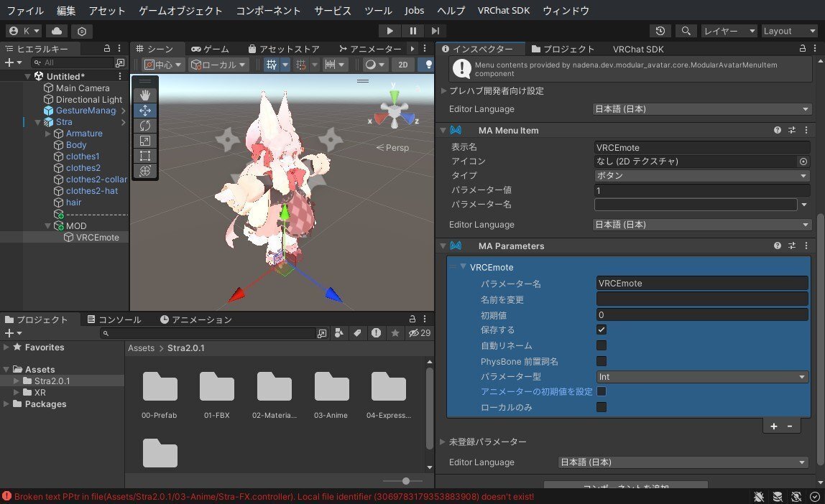825x504 pixels.
Task: Toggle hidden packages visibility 29
Action: click(x=420, y=332)
